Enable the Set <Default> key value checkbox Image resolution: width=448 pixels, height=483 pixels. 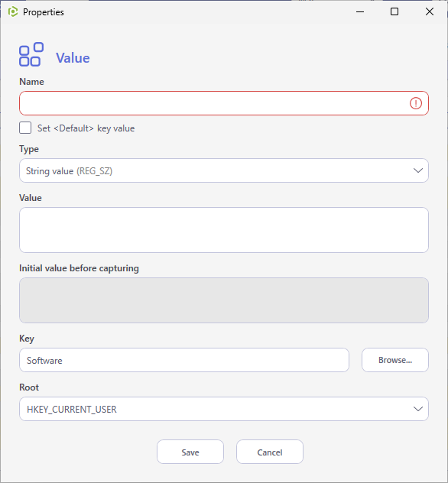[25, 128]
